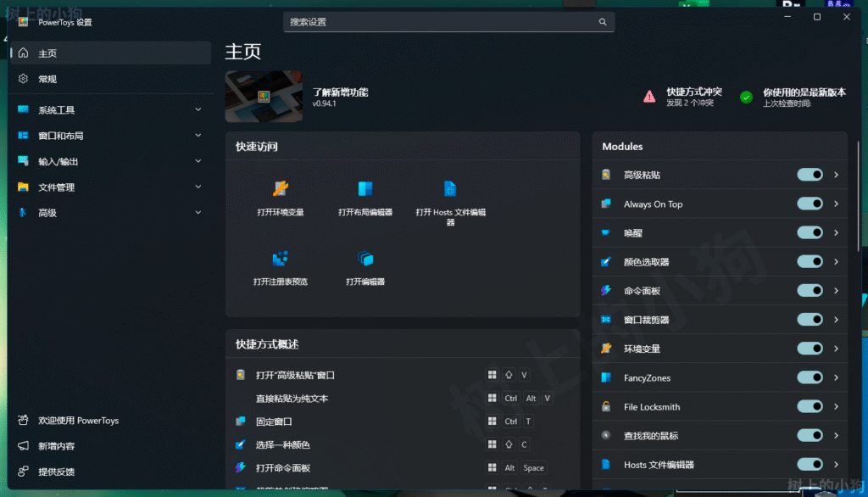
Task: Click the PowerToys app logo in title bar
Action: coord(23,22)
